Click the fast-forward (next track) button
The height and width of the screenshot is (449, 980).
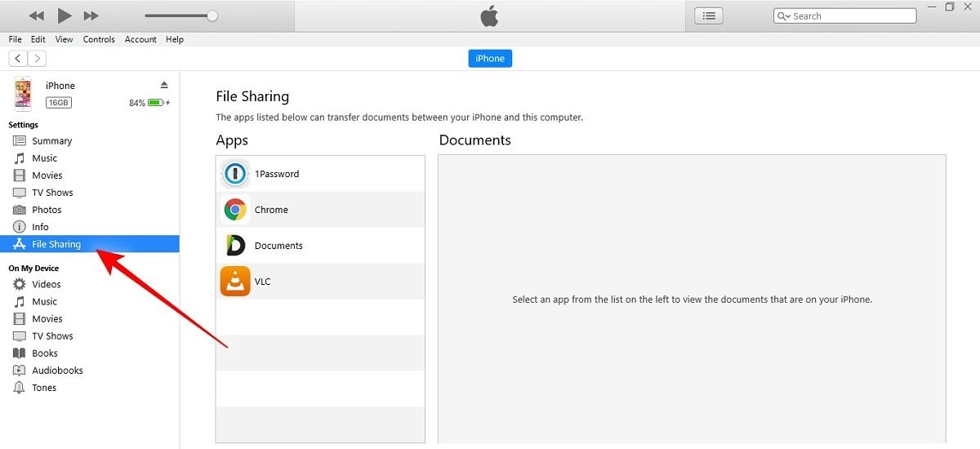(x=91, y=16)
